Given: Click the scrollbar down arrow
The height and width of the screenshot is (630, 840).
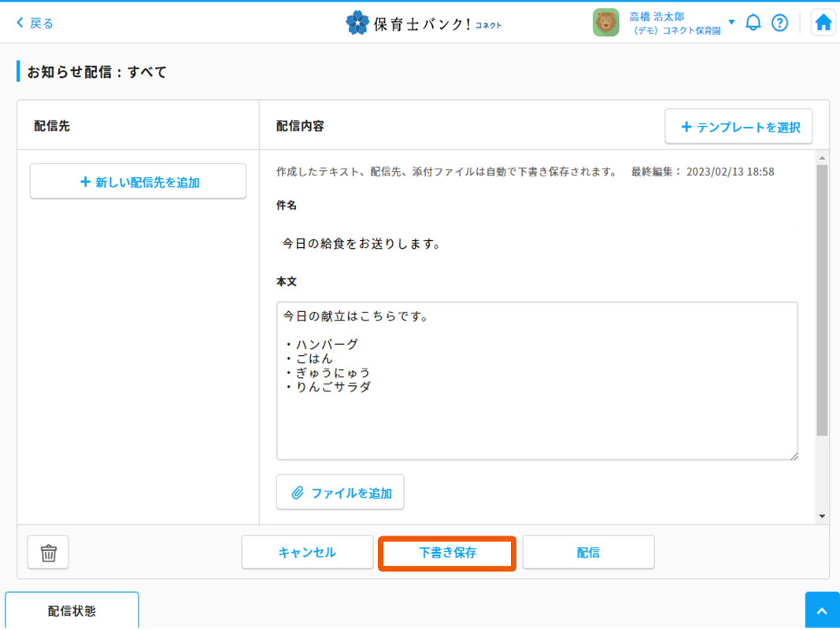Looking at the screenshot, I should point(822,517).
